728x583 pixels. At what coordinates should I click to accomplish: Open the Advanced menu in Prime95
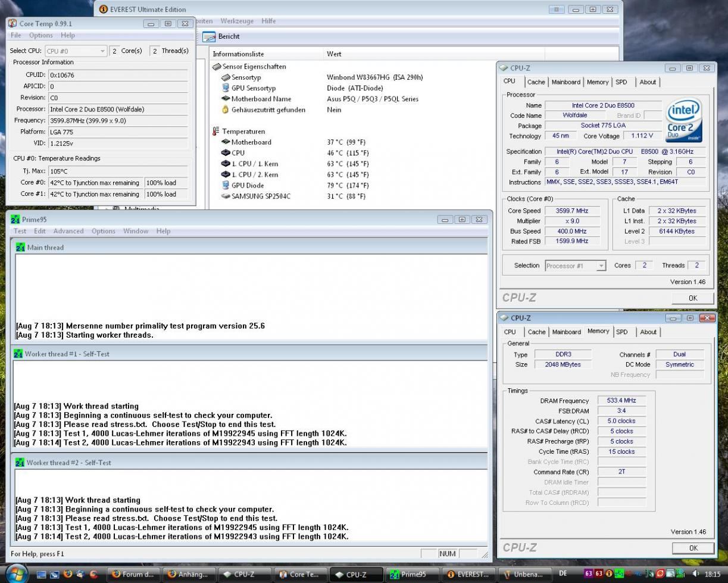pyautogui.click(x=68, y=231)
